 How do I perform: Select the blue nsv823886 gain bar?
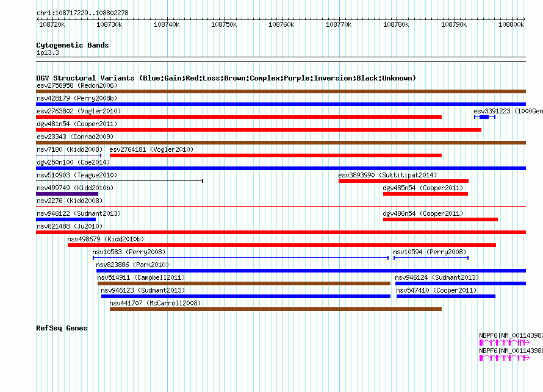(x=311, y=271)
